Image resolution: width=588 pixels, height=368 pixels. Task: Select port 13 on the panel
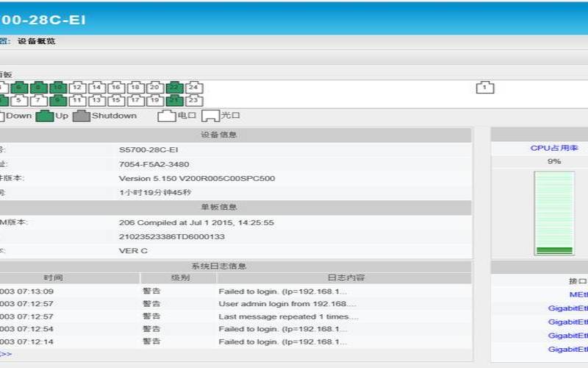(x=97, y=100)
